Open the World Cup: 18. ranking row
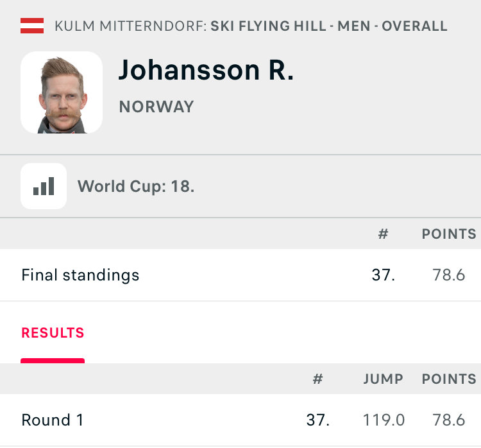The image size is (481, 448). click(240, 186)
